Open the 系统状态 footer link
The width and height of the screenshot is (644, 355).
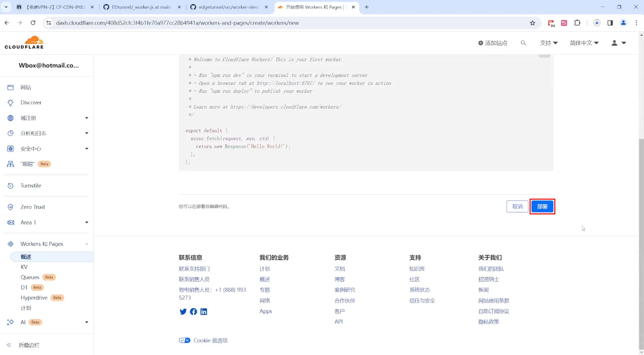(x=420, y=290)
